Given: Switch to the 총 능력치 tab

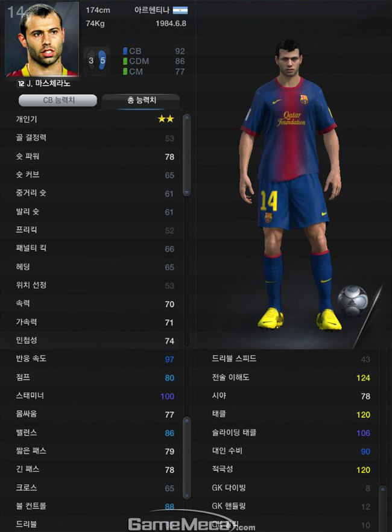Looking at the screenshot, I should click(x=141, y=100).
